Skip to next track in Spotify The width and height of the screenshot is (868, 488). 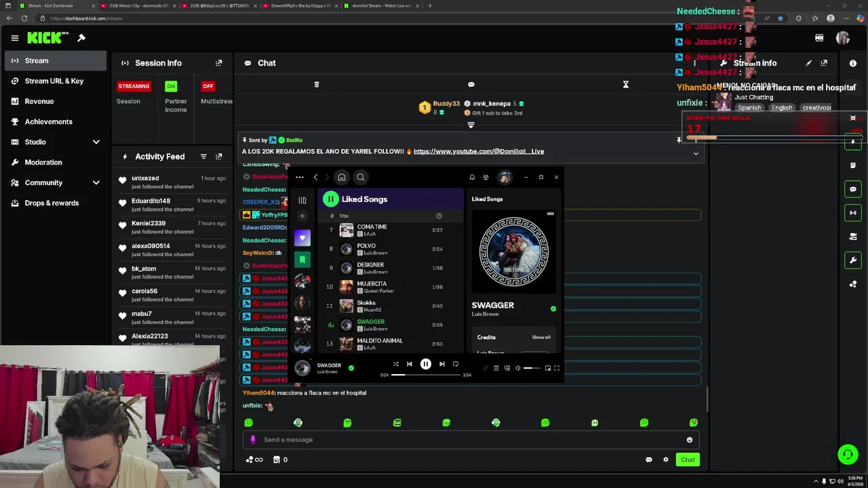tap(442, 364)
